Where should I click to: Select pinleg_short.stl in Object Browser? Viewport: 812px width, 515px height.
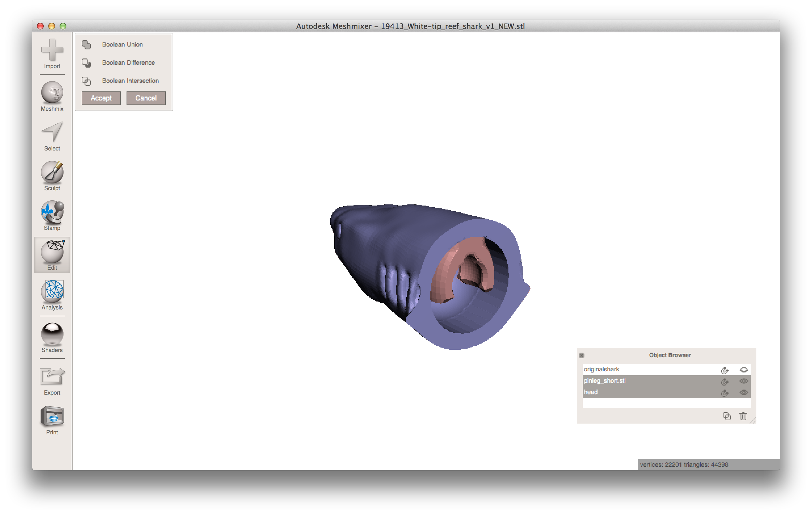pos(666,381)
